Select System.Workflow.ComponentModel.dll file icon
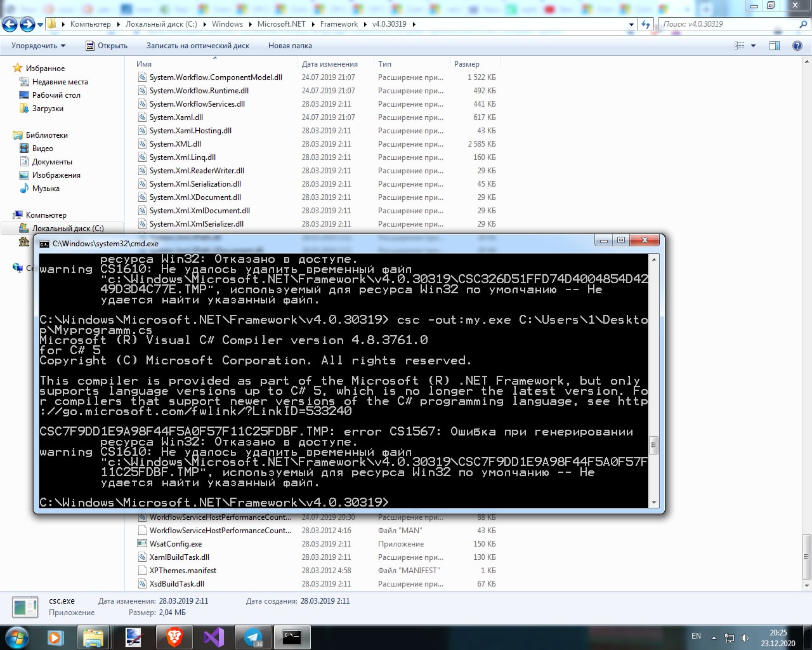This screenshot has height=650, width=812. [x=143, y=77]
